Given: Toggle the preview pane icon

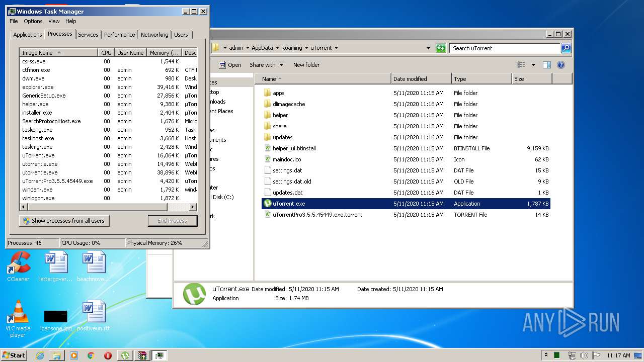Looking at the screenshot, I should (x=547, y=65).
